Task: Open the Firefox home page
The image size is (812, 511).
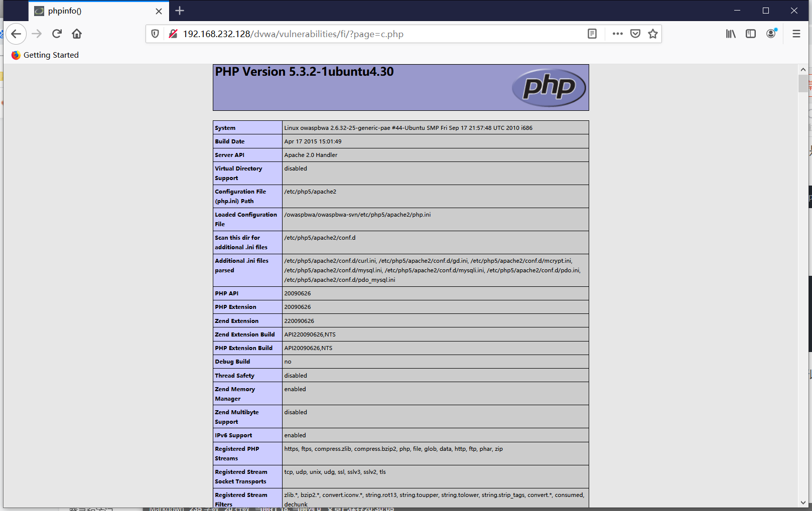Action: click(x=77, y=34)
